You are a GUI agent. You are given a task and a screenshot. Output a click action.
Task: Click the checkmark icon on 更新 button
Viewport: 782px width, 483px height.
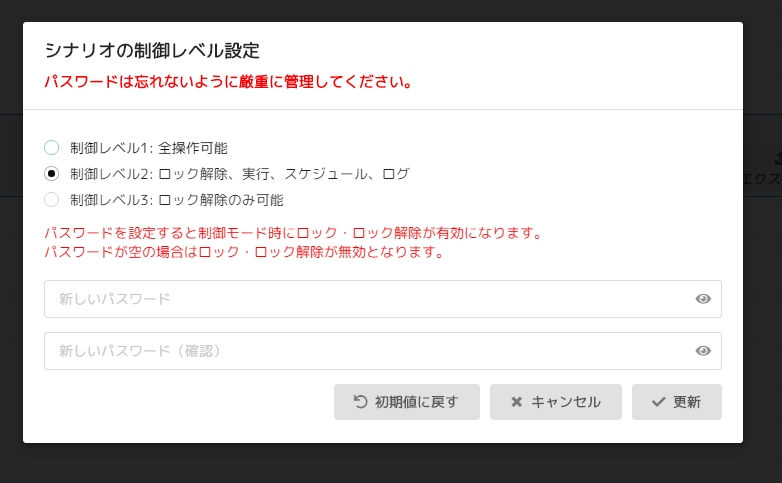click(658, 402)
